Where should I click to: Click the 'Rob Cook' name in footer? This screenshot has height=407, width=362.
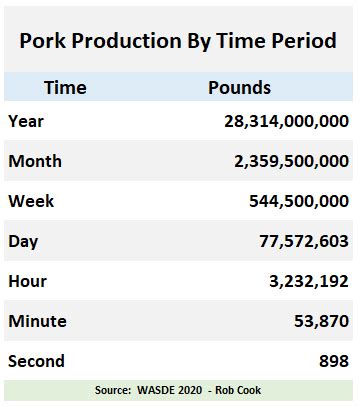238,390
